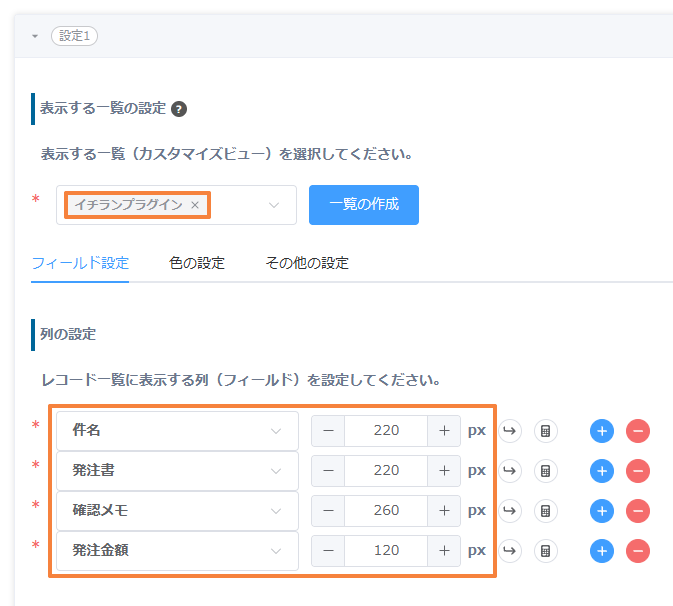Click the 確認メモ width value 260
Viewport: 673px width, 606px height.
click(x=386, y=511)
